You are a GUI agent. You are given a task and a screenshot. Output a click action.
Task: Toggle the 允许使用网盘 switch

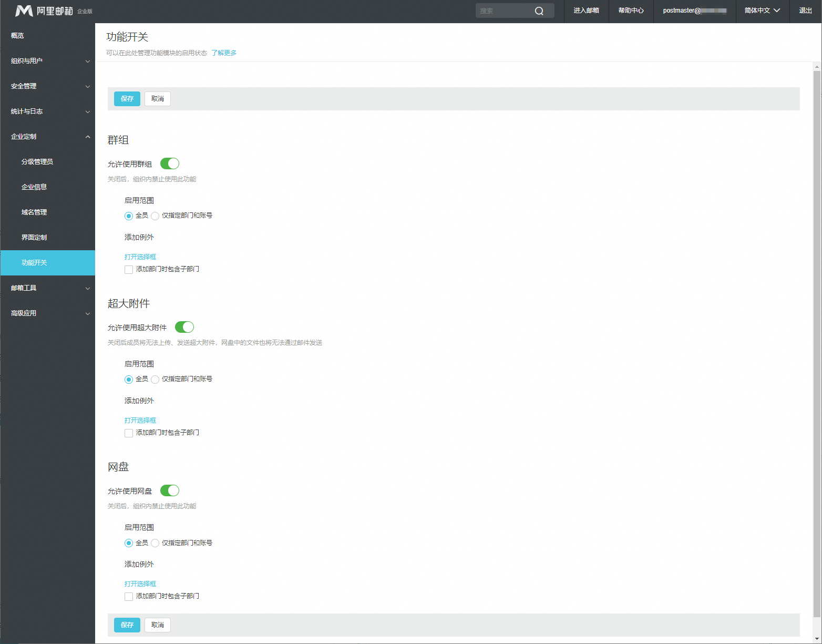[x=170, y=490]
